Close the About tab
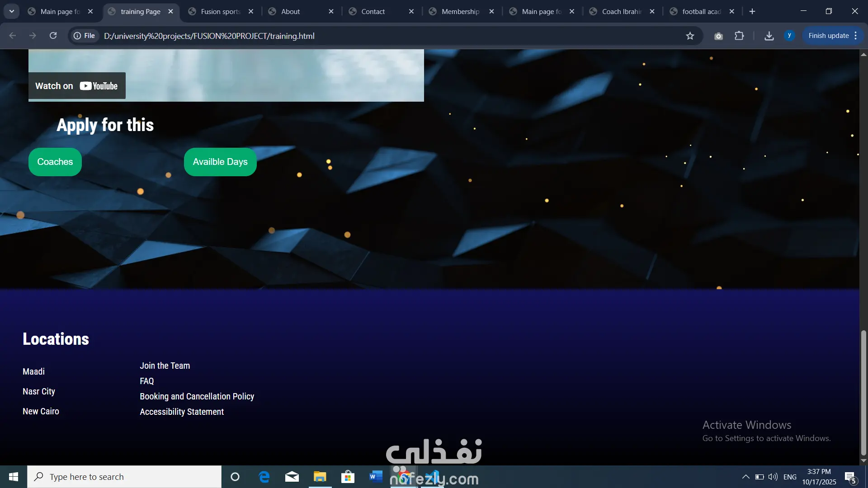The width and height of the screenshot is (868, 488). coord(331,11)
